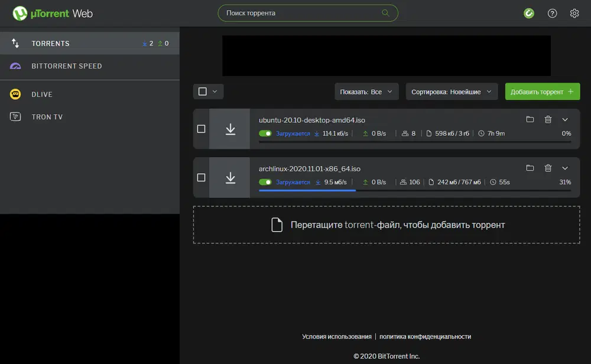
Task: Click the file size icon beside 242 мб / 767 мб
Action: (431, 182)
